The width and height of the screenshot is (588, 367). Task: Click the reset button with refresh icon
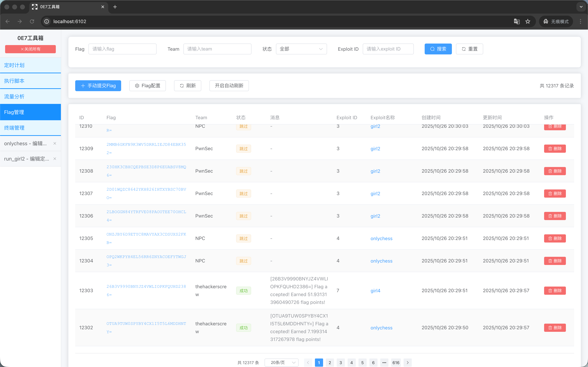(x=469, y=49)
